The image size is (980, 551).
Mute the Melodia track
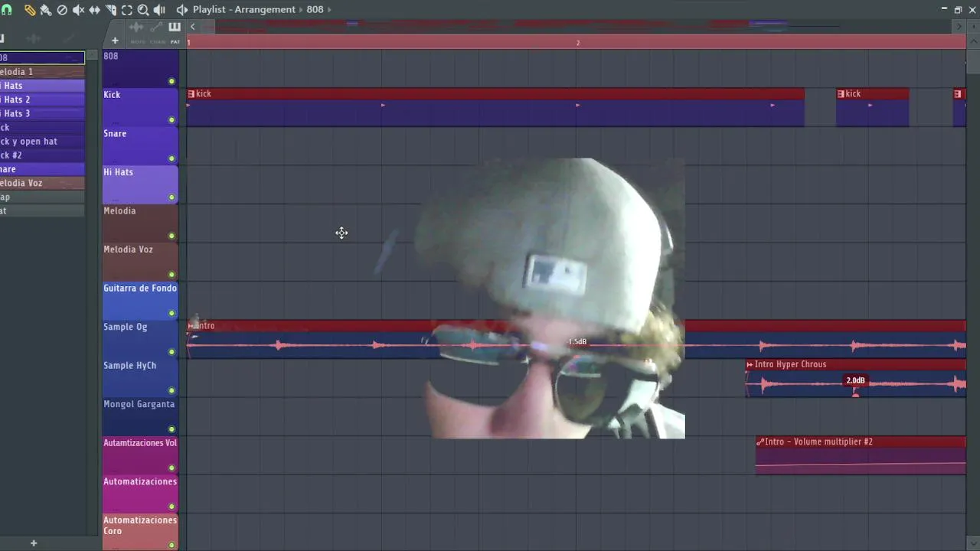171,236
